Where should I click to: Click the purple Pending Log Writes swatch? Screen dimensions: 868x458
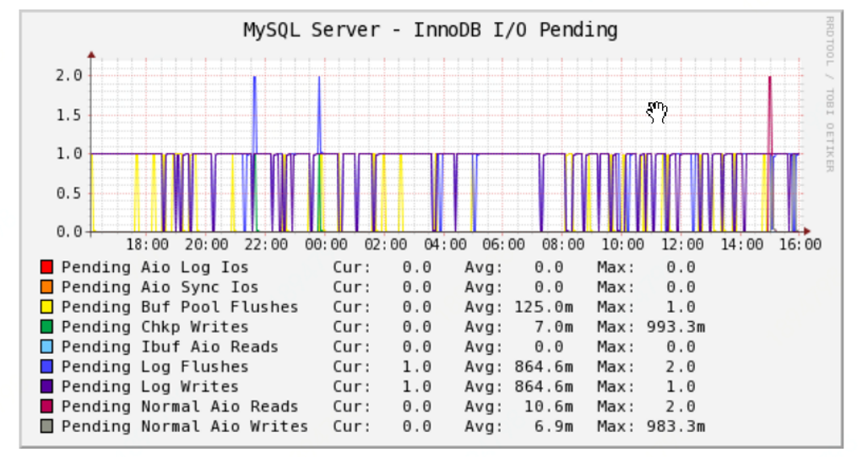pos(46,386)
